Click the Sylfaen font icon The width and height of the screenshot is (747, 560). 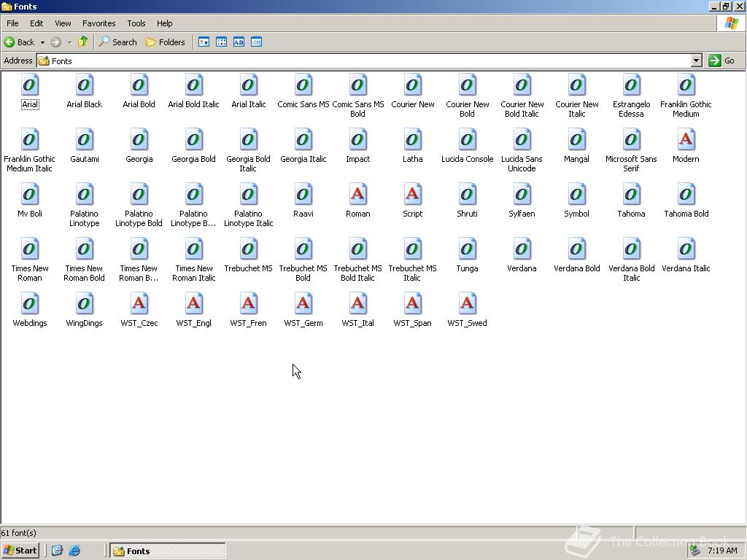[522, 195]
